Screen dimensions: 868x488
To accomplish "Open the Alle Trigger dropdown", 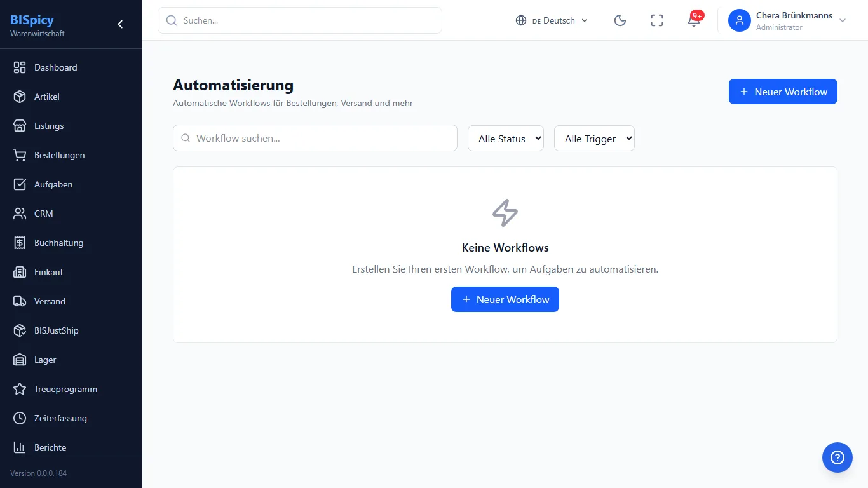I will 594,138.
